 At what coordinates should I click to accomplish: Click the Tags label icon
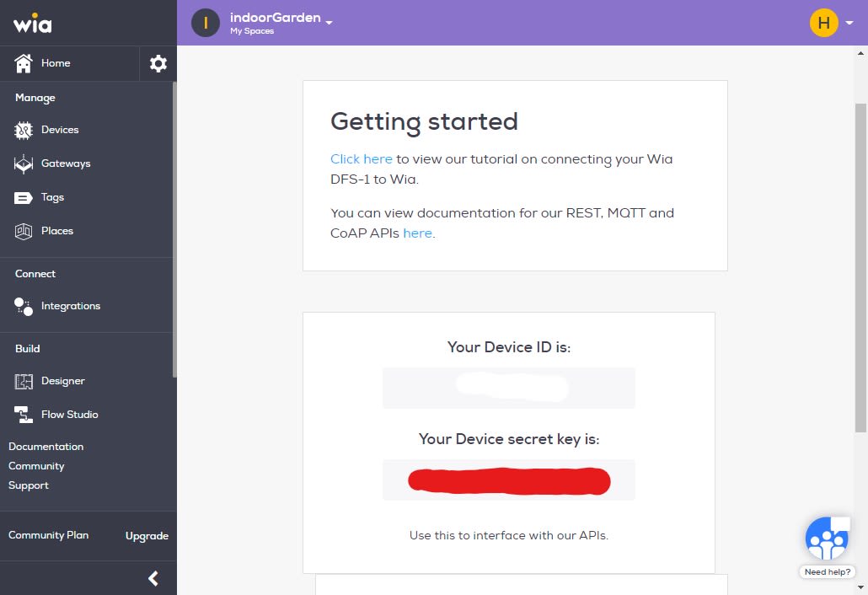(x=24, y=197)
